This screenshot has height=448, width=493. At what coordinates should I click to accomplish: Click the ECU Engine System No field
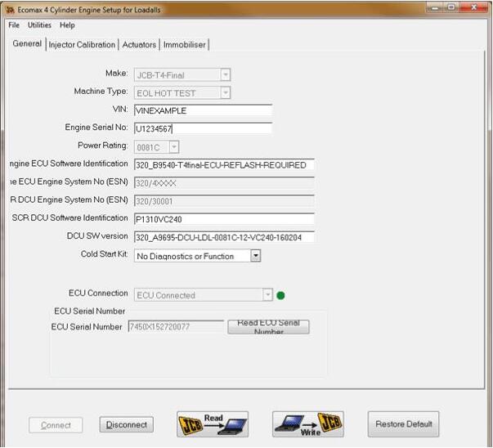coord(224,183)
